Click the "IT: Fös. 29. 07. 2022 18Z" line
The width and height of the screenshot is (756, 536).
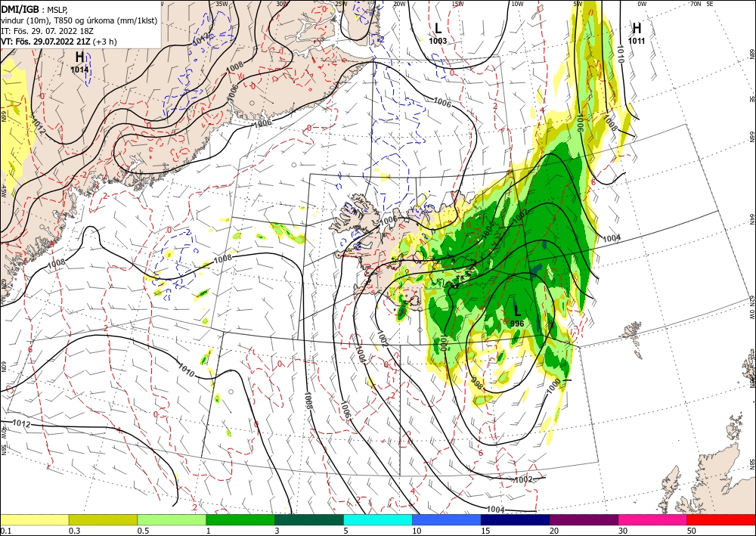(47, 31)
